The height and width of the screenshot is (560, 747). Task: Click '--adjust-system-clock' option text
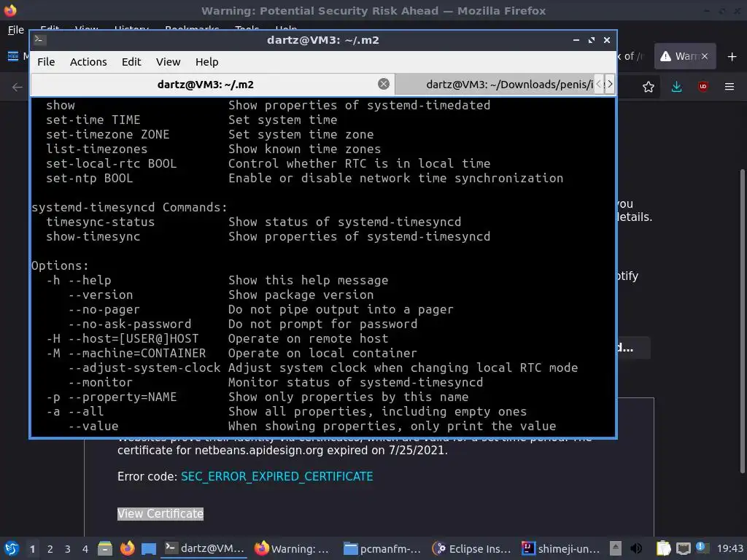tap(144, 367)
